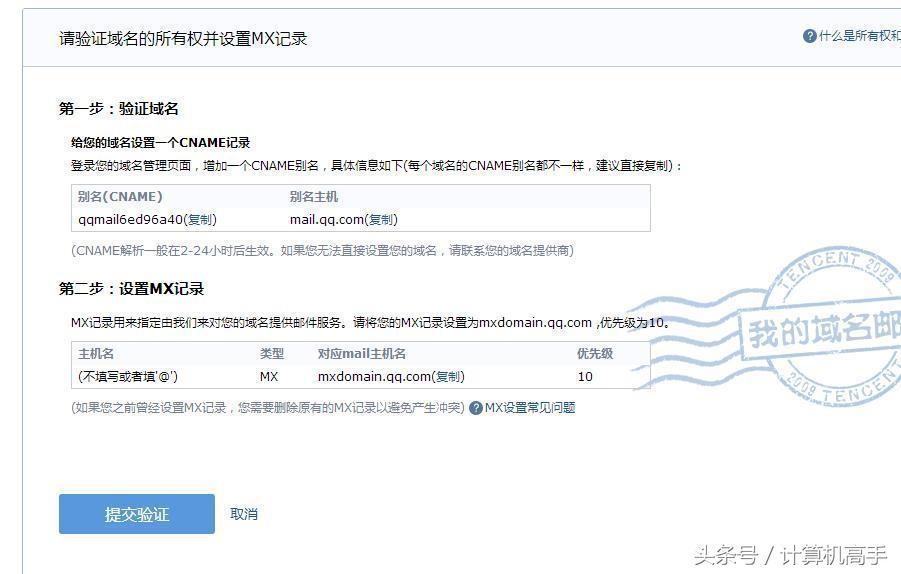This screenshot has height=574, width=901.
Task: Copy the alias host mail.qq.com
Action: (381, 219)
